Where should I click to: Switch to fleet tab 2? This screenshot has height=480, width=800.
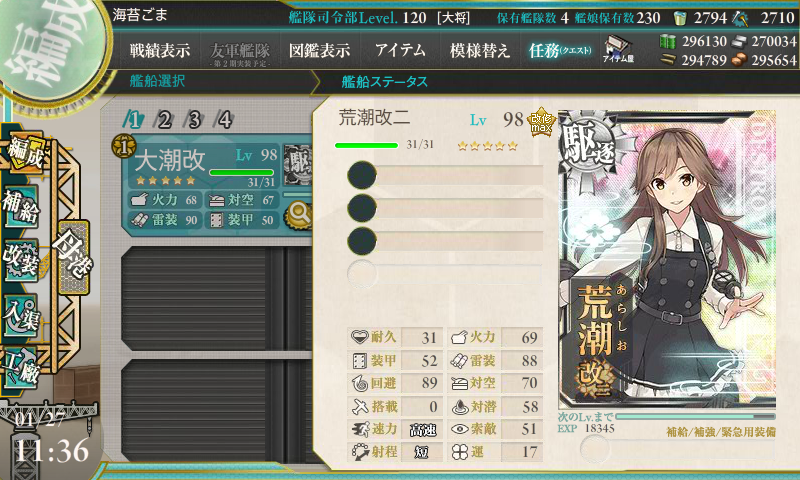[164, 120]
